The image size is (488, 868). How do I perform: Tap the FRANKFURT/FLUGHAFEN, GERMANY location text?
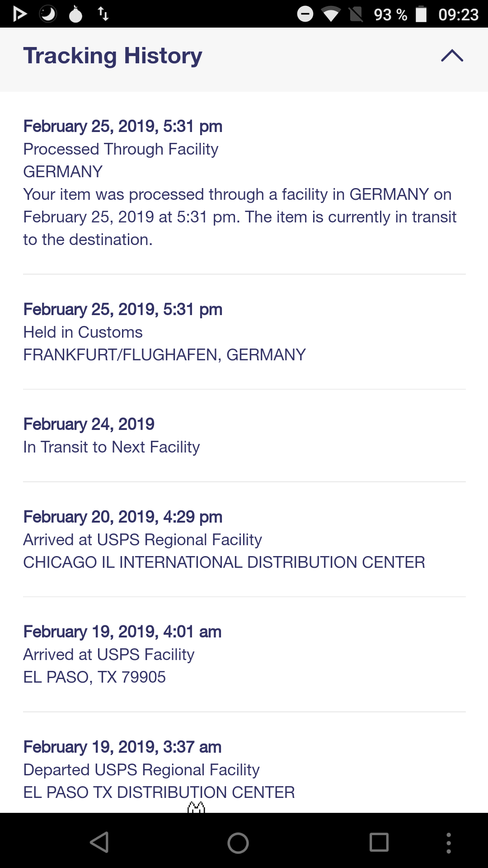164,355
